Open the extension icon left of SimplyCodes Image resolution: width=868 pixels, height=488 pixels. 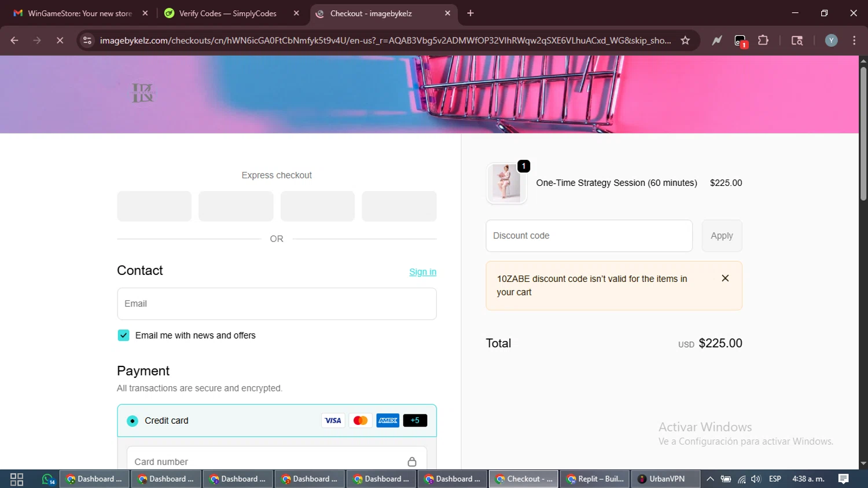[x=717, y=41]
